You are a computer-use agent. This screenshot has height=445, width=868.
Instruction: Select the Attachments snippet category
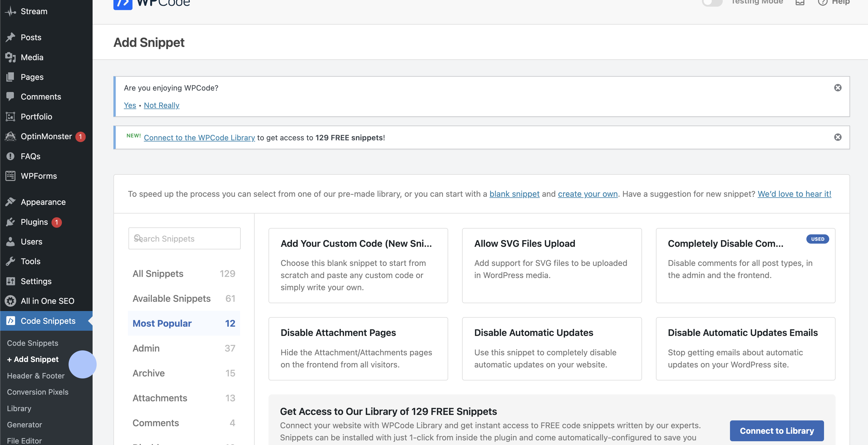pos(184,398)
